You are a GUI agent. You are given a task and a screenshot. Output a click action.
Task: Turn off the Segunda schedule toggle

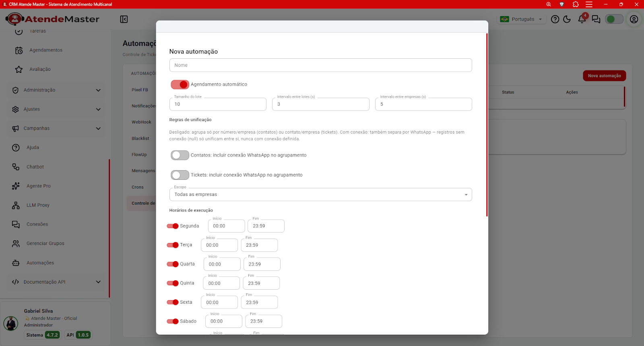click(173, 226)
